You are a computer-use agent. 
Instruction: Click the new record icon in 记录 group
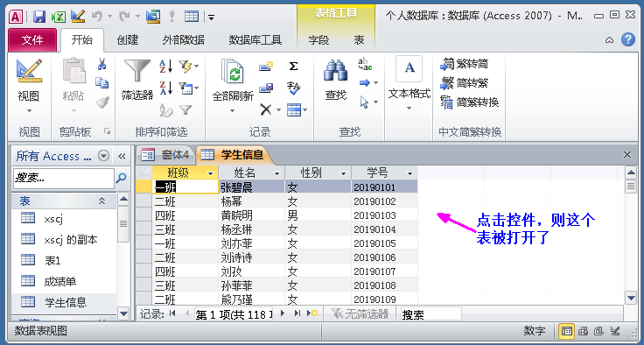(x=266, y=66)
